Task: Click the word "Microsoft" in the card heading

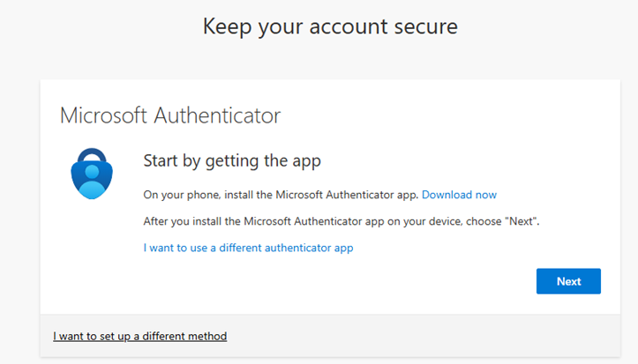Action: (103, 115)
